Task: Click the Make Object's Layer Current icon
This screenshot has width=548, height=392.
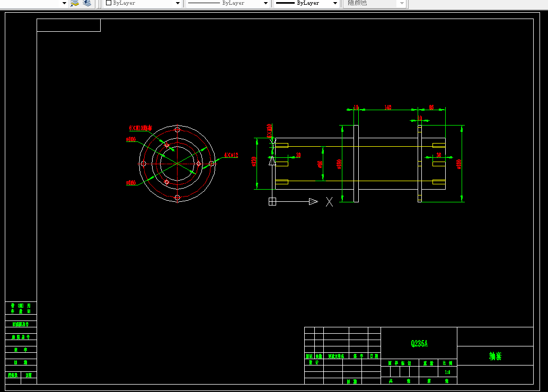Action: pyautogui.click(x=75, y=3)
